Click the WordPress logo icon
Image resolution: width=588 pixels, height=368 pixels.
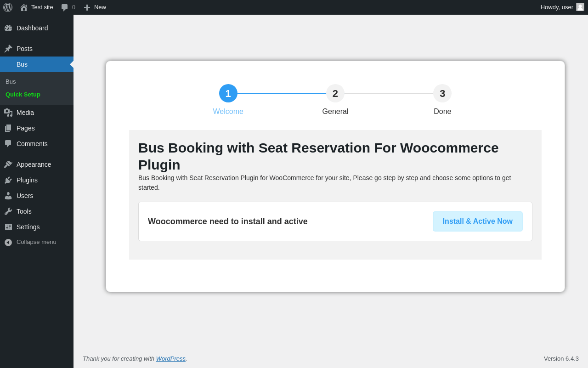[x=8, y=7]
